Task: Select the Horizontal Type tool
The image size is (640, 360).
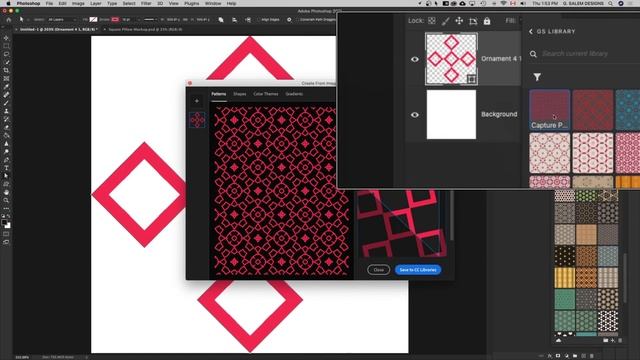Action: pyautogui.click(x=6, y=168)
